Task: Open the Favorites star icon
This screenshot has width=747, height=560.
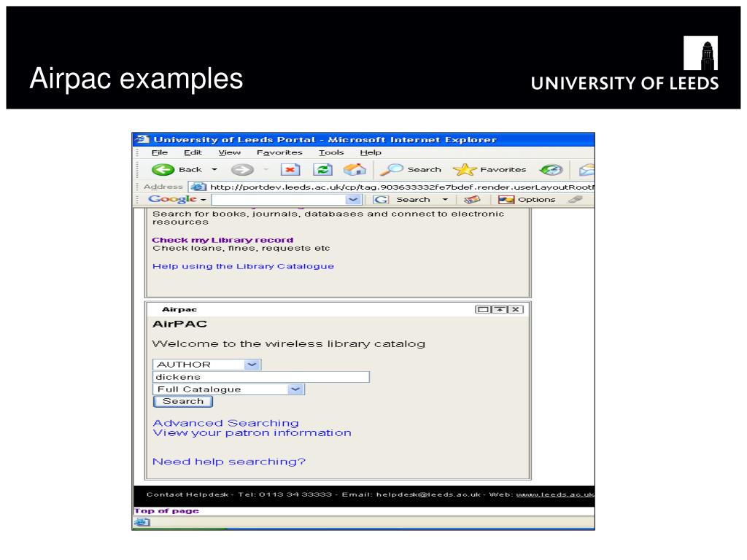Action: pyautogui.click(x=465, y=169)
